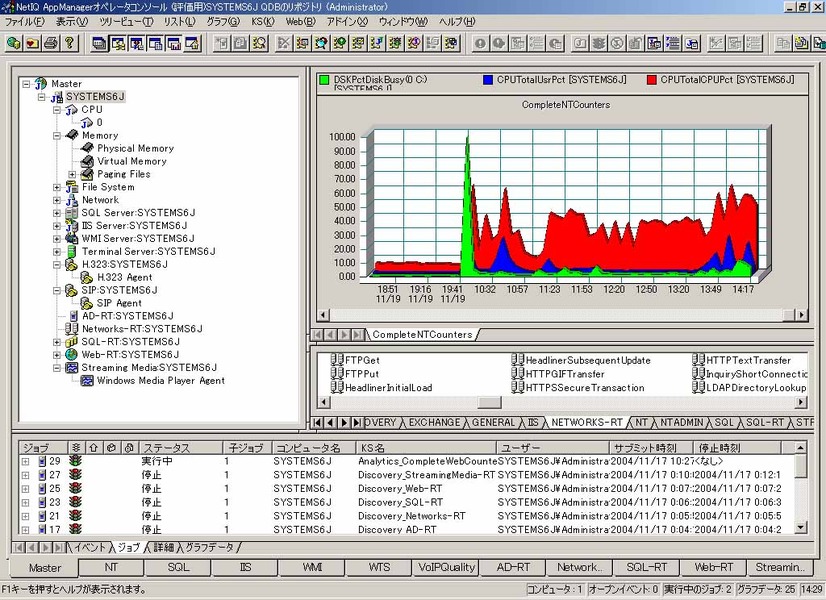Image resolution: width=826 pixels, height=600 pixels.
Task: Open the ファイル(F) menu
Action: point(25,22)
